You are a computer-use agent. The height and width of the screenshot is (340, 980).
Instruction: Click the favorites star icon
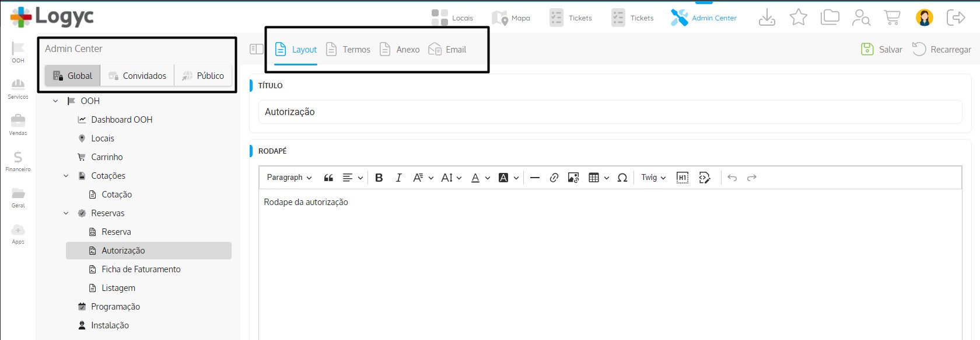click(798, 18)
